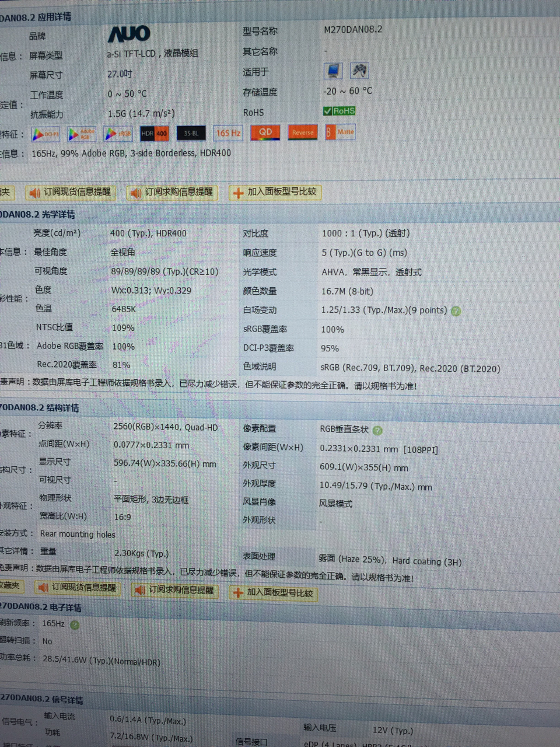Open the help bubble next to 刷新频率 165Hz

pyautogui.click(x=74, y=624)
